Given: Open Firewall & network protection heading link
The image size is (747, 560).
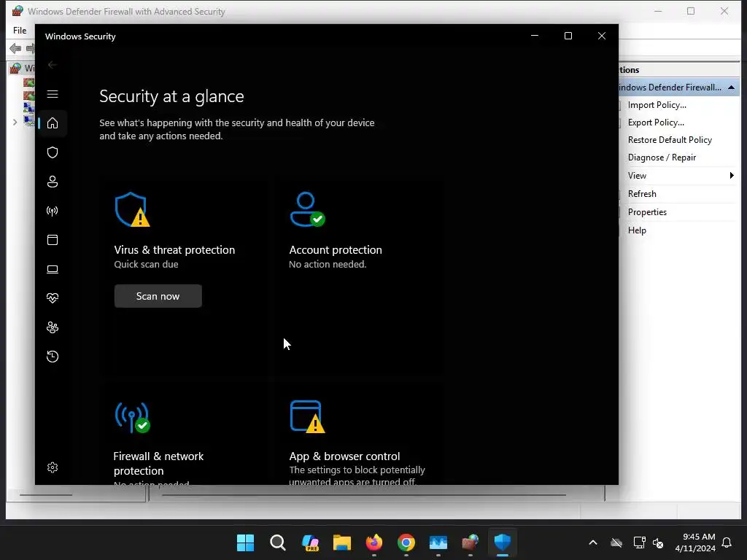Looking at the screenshot, I should tap(158, 463).
